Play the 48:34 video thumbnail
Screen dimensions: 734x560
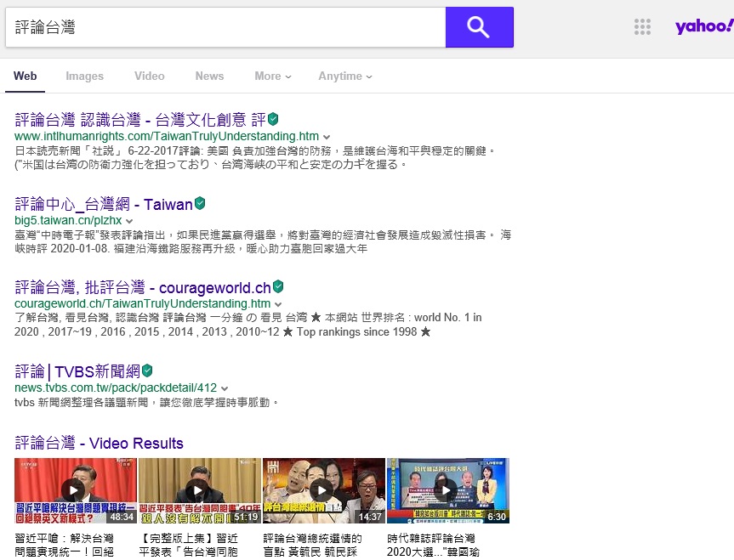pos(75,490)
